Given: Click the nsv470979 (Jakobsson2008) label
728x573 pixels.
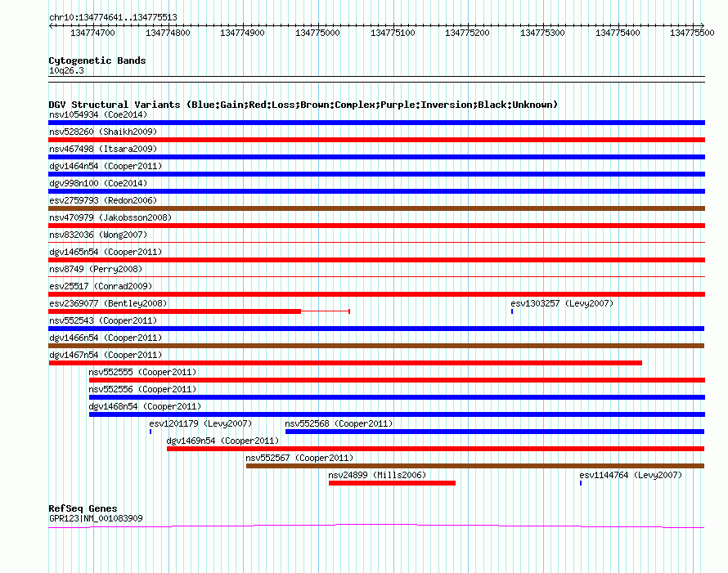Looking at the screenshot, I should [110, 217].
